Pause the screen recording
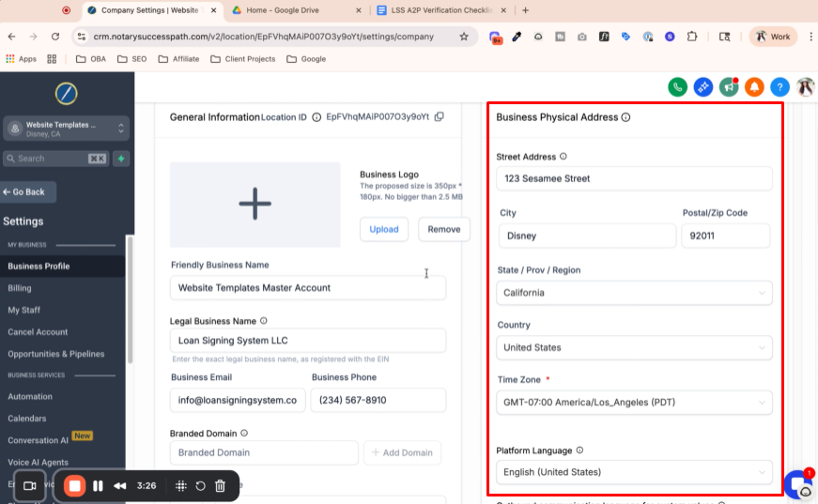The image size is (818, 504). [98, 486]
